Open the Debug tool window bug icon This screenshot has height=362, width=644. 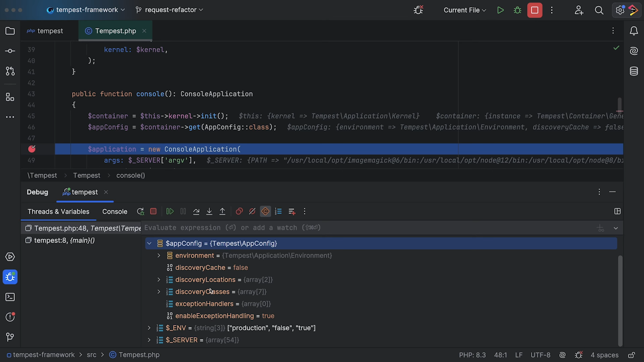10,277
